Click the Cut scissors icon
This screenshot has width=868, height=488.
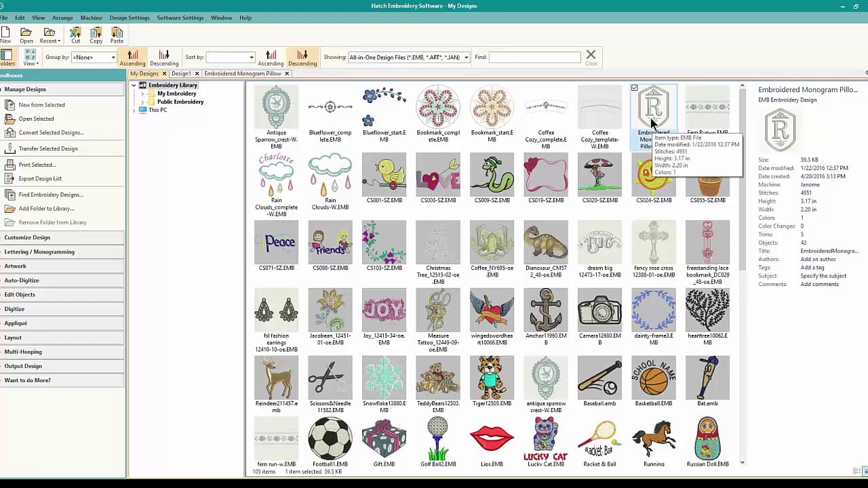coord(75,33)
